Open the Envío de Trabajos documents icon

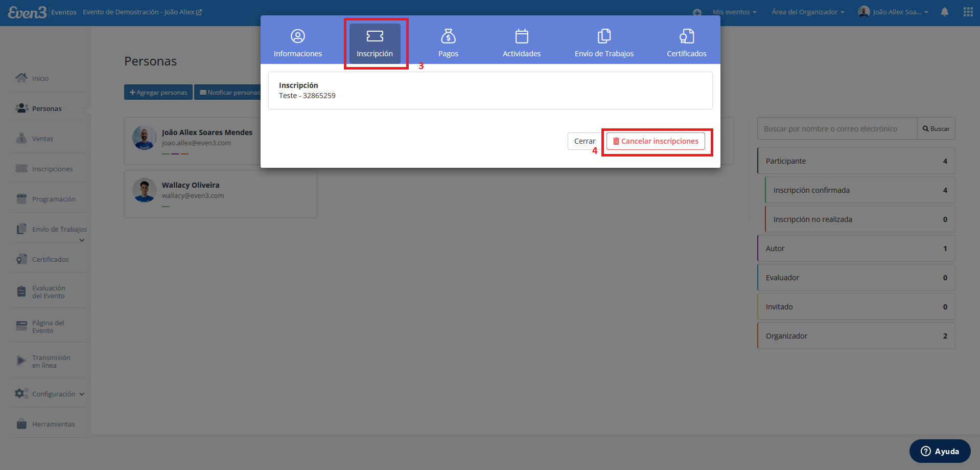tap(604, 36)
